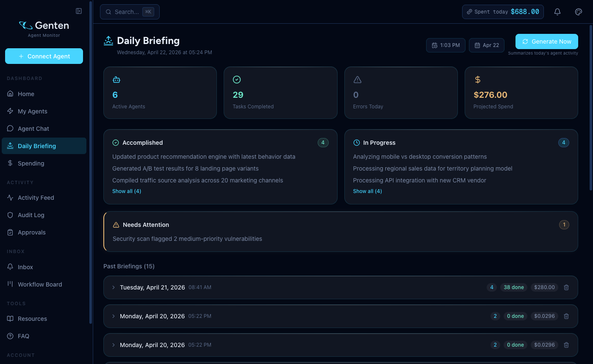Screen dimensions: 593x364
Task: Click the checkmark icon on Tasks Completed card
Action: 237,80
